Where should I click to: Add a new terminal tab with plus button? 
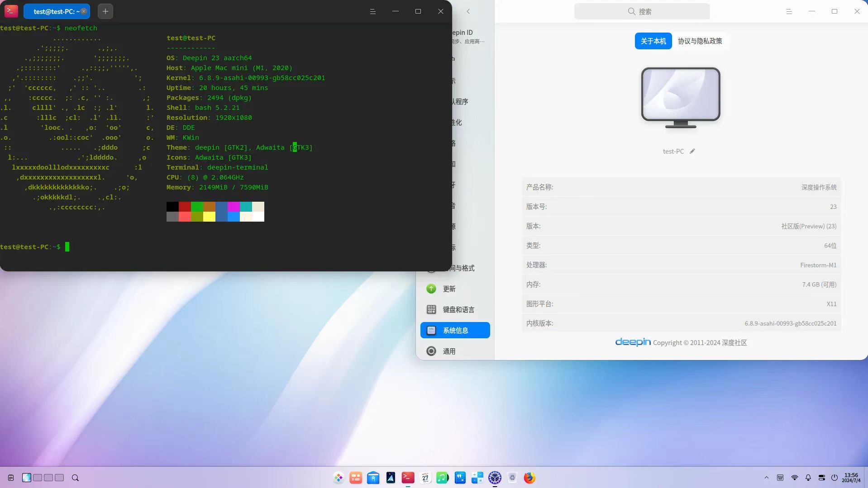click(x=105, y=11)
